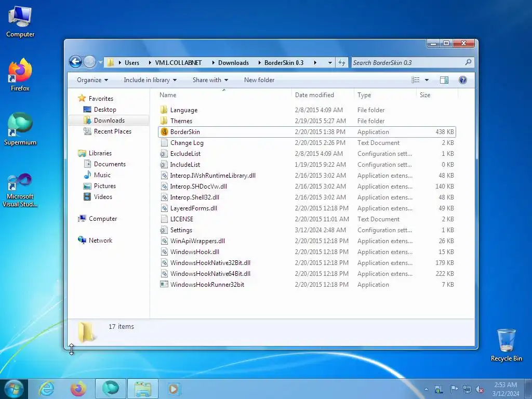Image resolution: width=532 pixels, height=399 pixels.
Task: Open the view options dropdown arrow
Action: [427, 80]
